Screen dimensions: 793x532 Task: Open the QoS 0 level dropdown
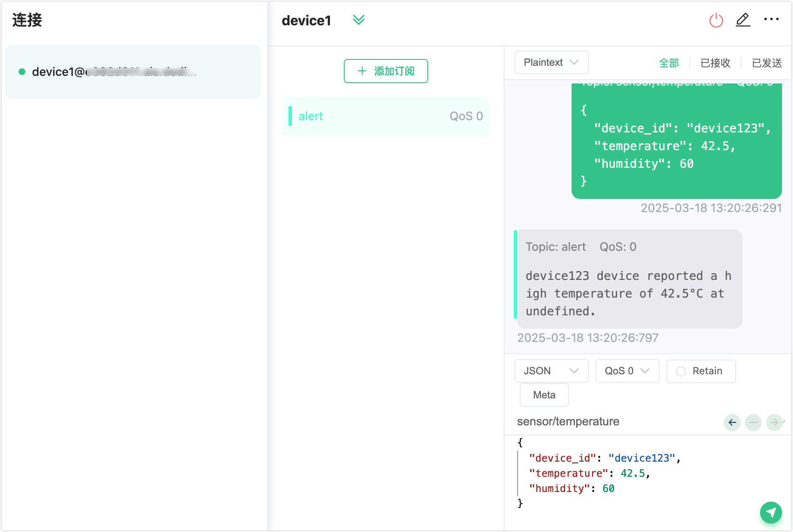(x=627, y=371)
